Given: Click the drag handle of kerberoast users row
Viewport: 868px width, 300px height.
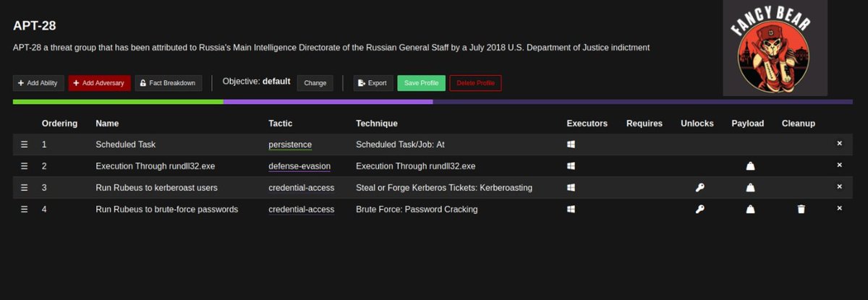Looking at the screenshot, I should click(24, 188).
